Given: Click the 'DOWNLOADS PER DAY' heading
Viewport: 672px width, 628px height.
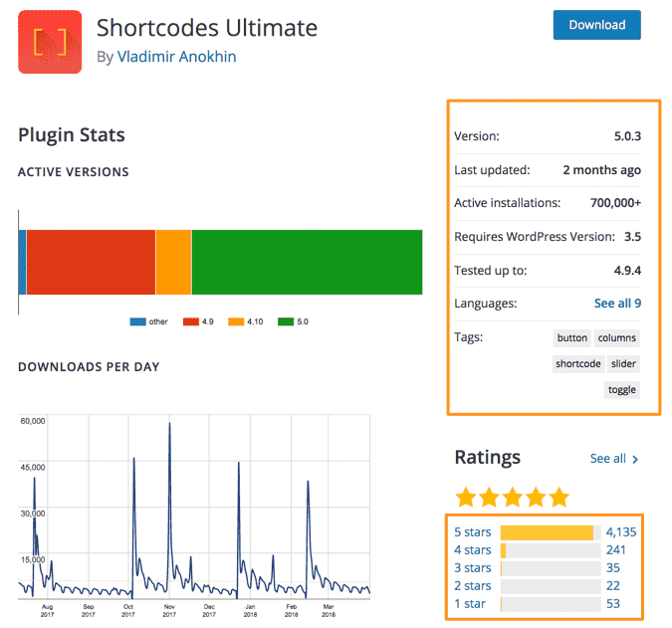Looking at the screenshot, I should click(x=89, y=367).
